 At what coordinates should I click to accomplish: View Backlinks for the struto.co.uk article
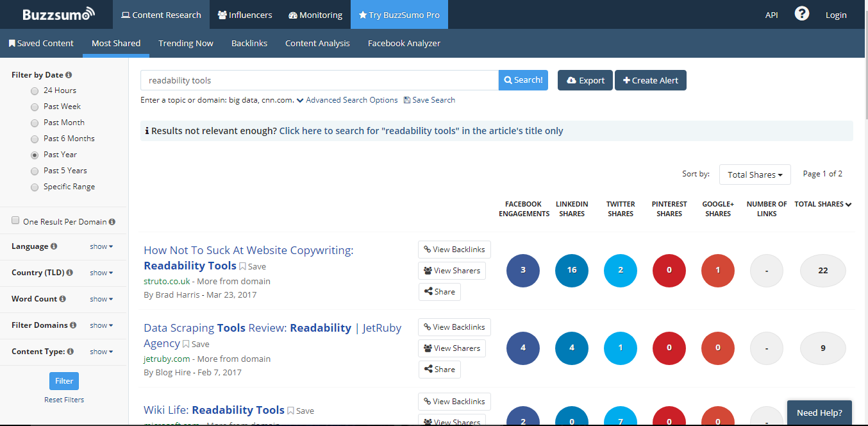[455, 250]
